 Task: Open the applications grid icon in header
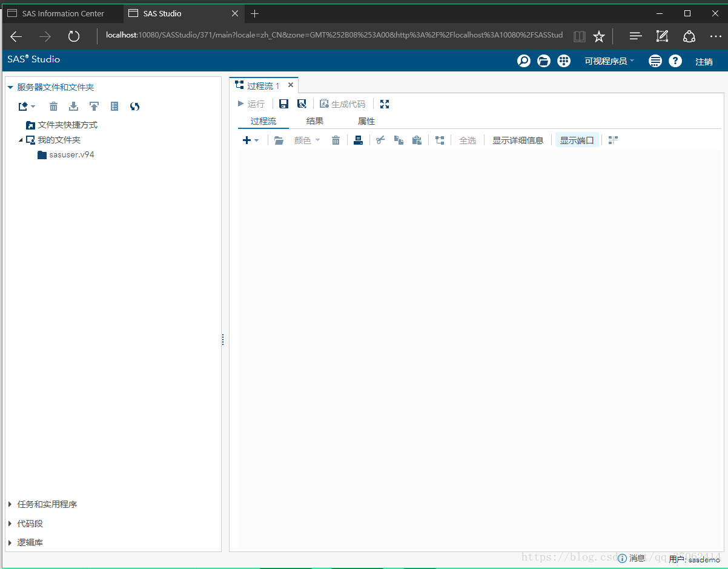[x=564, y=61]
